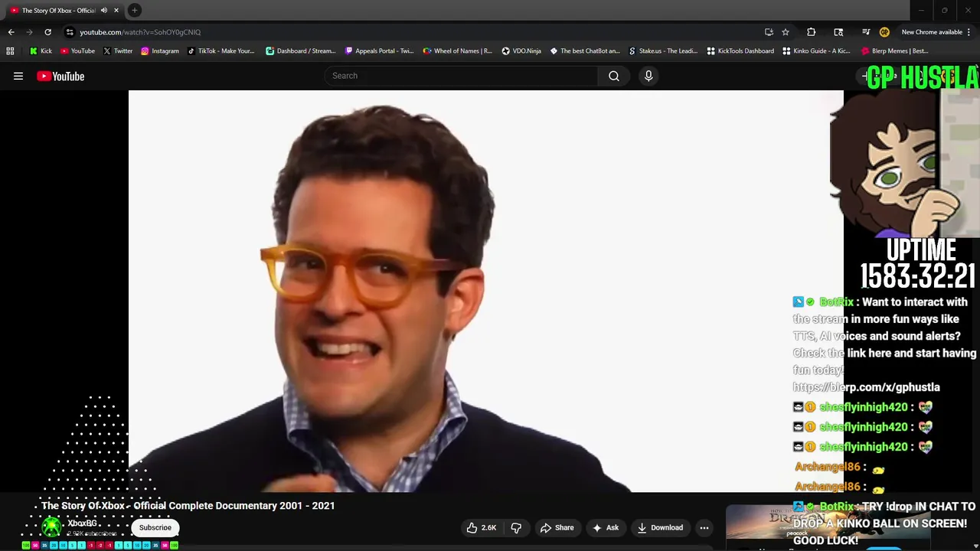This screenshot has width=980, height=551.
Task: Reload the page with the refresh icon
Action: tap(47, 32)
